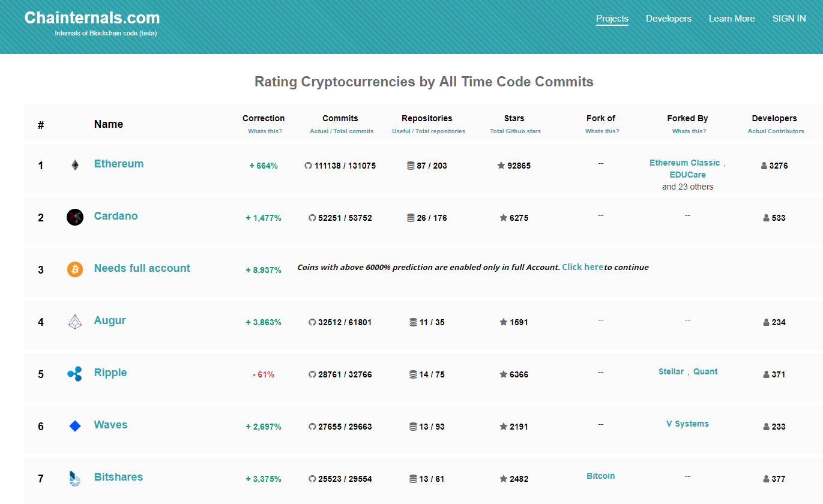Screen dimensions: 823x504
Task: Open the V Systems fork link
Action: point(687,424)
